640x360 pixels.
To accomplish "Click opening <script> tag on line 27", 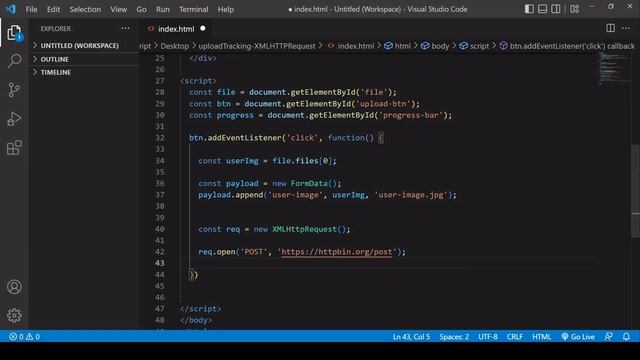I will pos(198,81).
